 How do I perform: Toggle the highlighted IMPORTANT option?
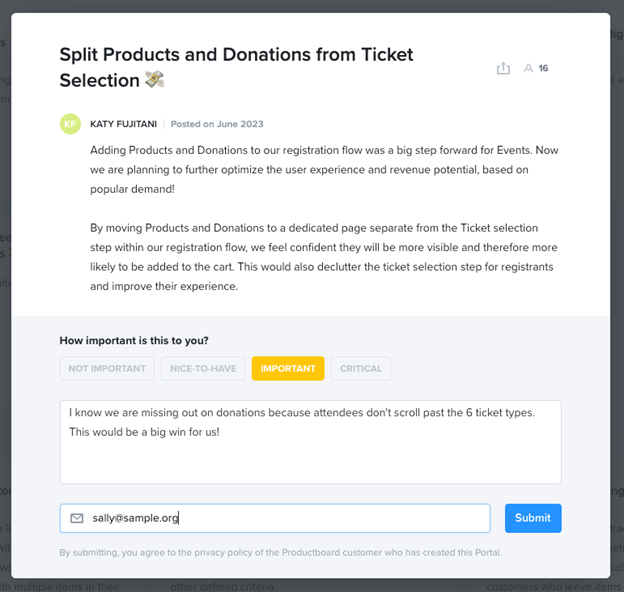coord(288,368)
